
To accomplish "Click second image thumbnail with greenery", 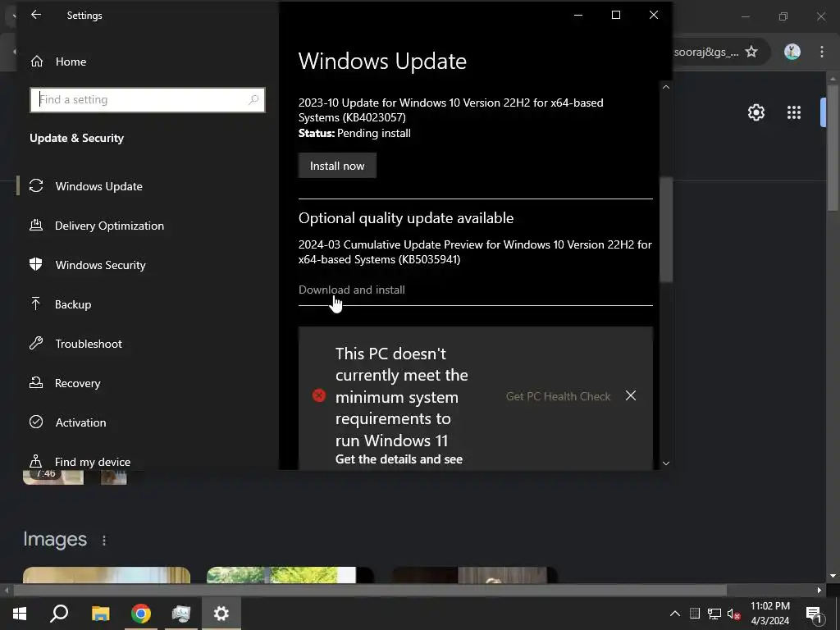I will 290,575.
